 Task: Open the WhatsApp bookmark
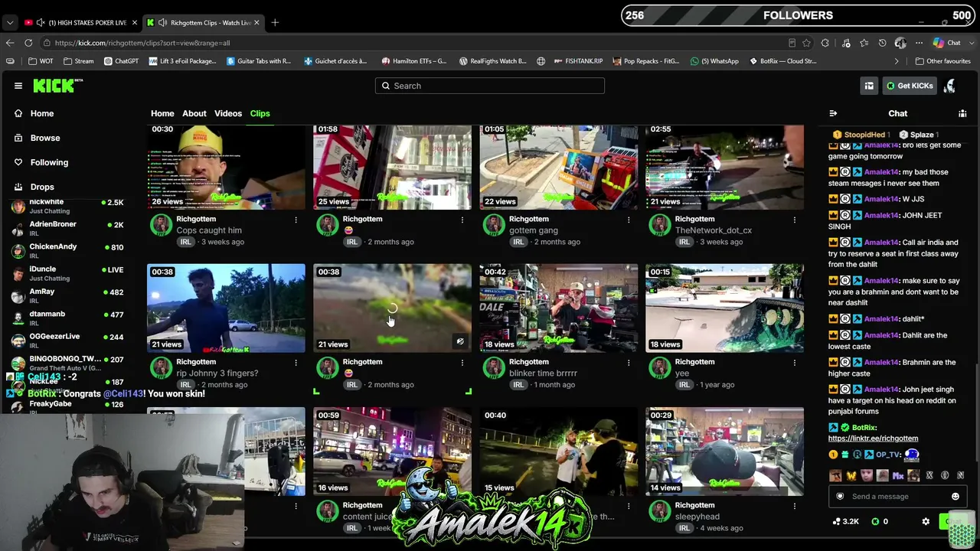714,61
